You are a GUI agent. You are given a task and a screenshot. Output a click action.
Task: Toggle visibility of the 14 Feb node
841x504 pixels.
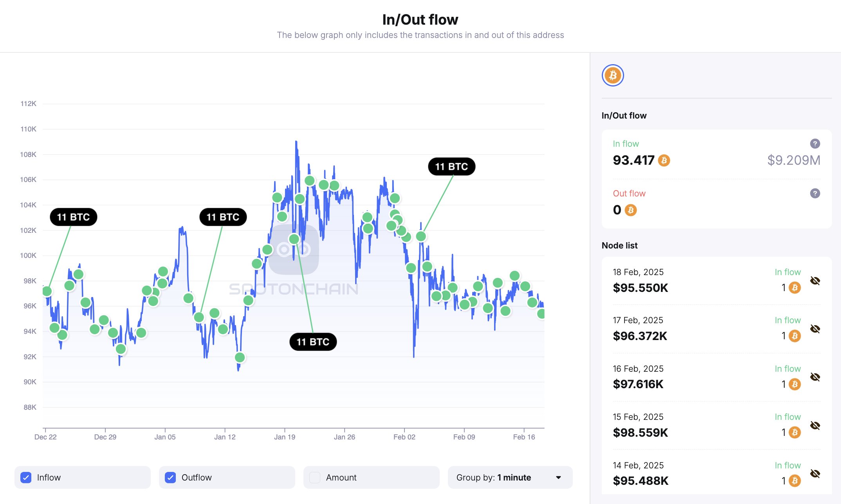(815, 473)
